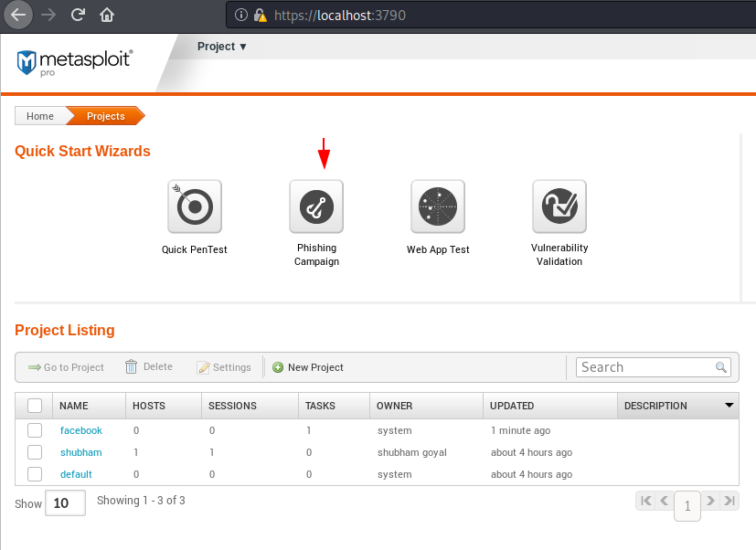
Task: Tick the shubham project checkbox
Action: coord(35,452)
